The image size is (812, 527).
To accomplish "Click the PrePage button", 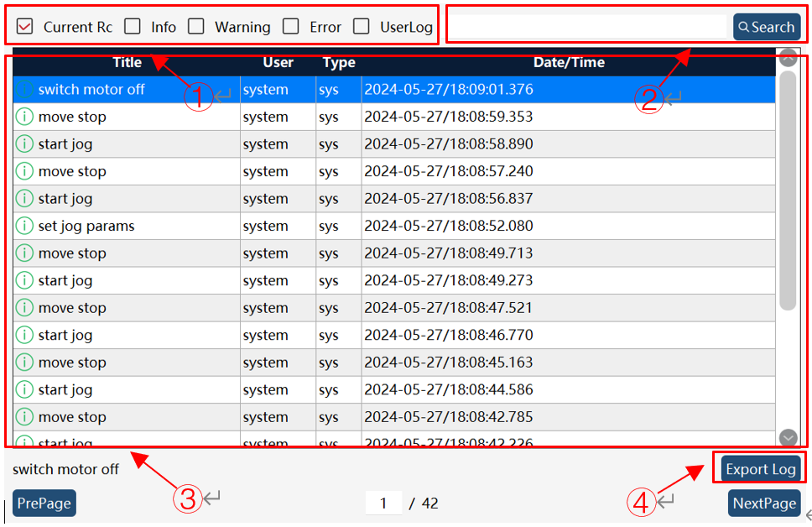I will click(x=44, y=504).
